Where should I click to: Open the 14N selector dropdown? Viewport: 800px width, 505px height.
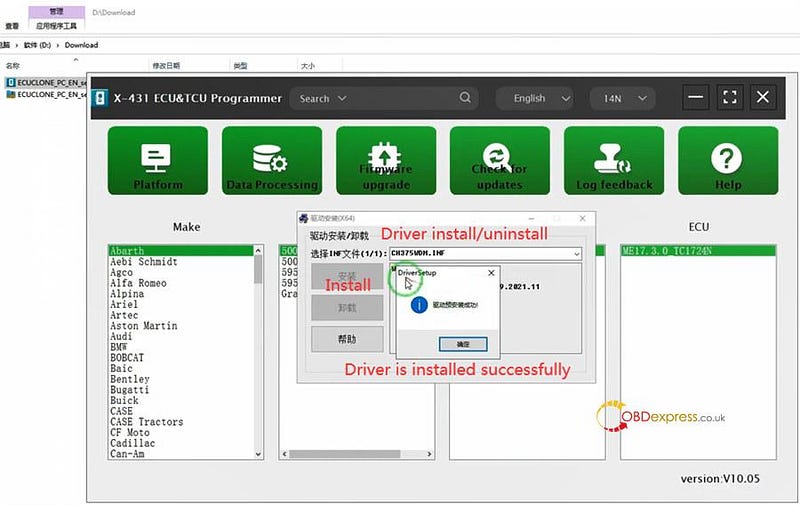(621, 98)
